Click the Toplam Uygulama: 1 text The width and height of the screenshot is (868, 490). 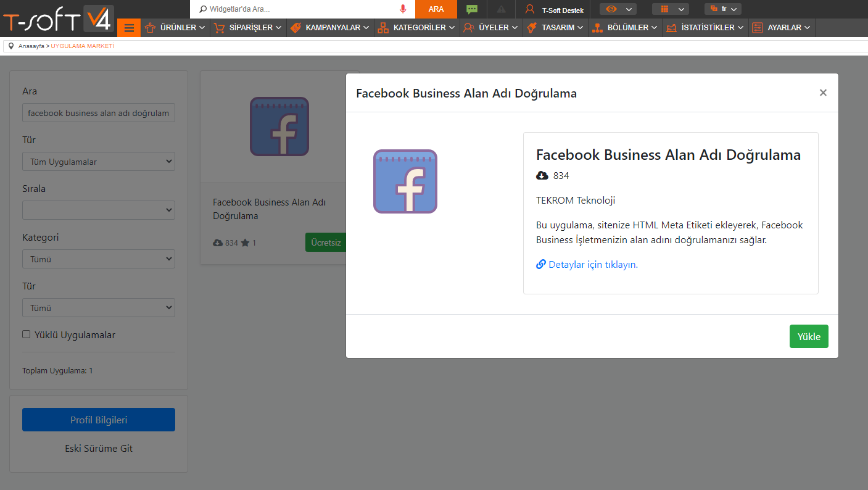point(57,371)
